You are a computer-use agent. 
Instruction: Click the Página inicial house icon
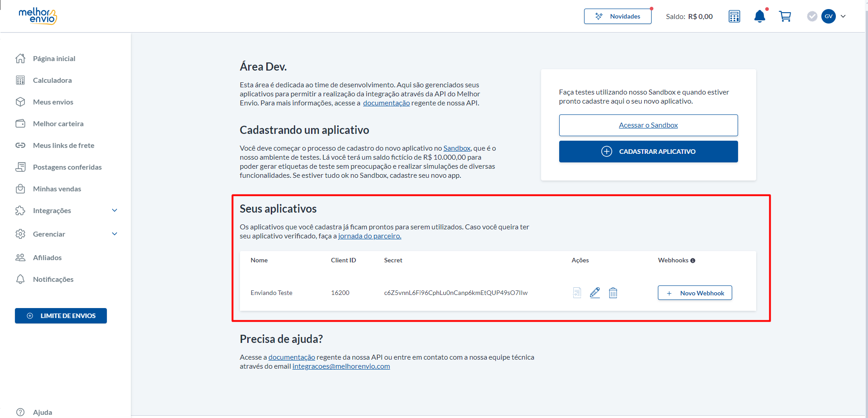tap(20, 58)
